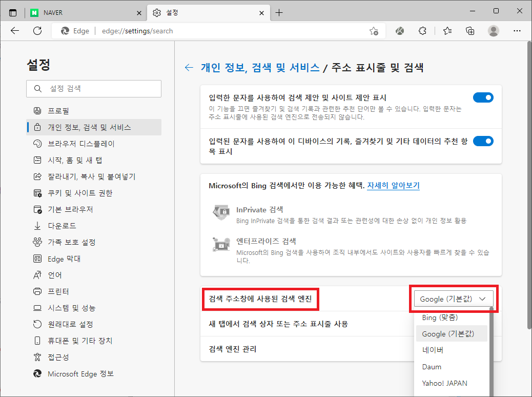The image size is (532, 397).
Task: Open 가족 보호 설정 in sidebar
Action: pos(94,242)
